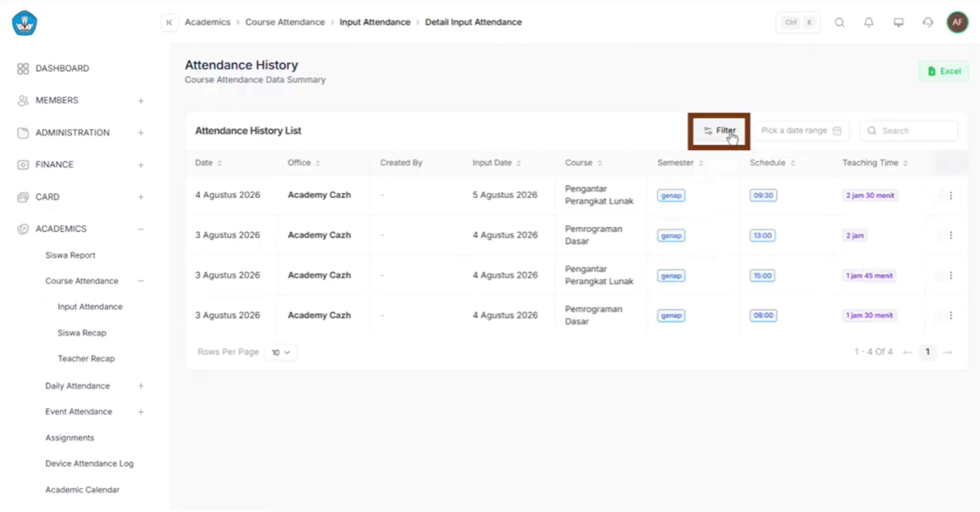Collapse the Course Attendance submenu

point(141,281)
